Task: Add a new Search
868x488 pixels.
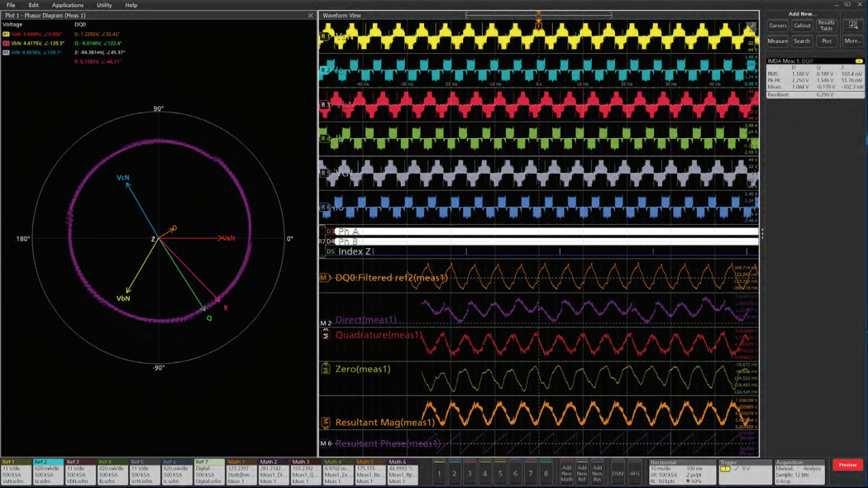Action: point(802,41)
